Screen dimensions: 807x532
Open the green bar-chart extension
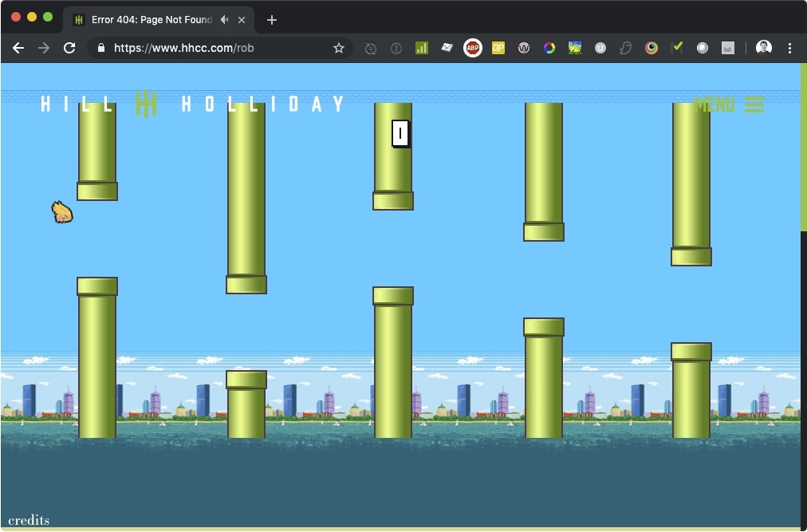point(422,48)
